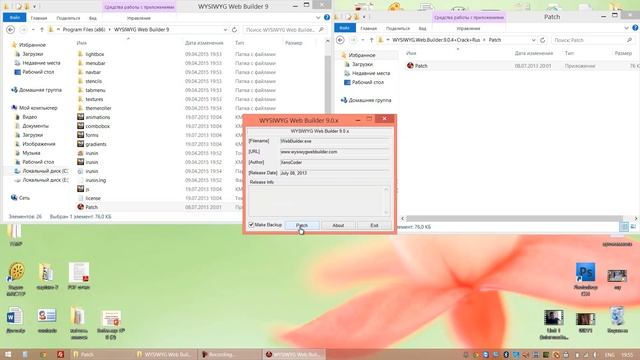This screenshot has width=640, height=360.
Task: Select the themeroller folder
Action: [98, 108]
